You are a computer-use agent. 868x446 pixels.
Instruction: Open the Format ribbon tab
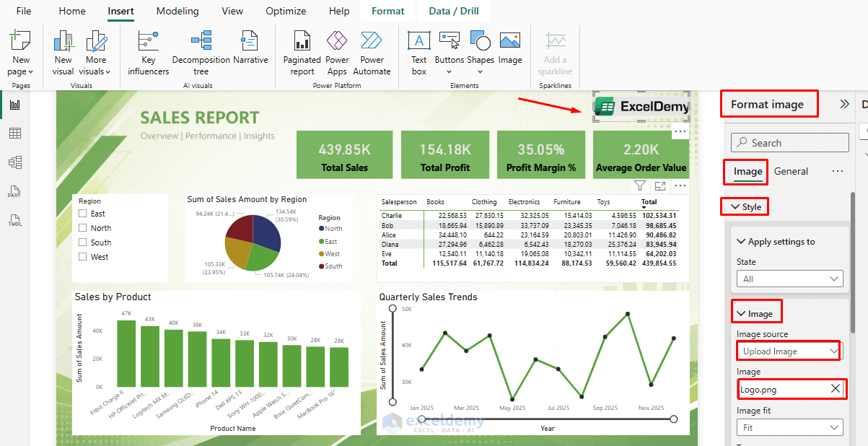coord(388,11)
